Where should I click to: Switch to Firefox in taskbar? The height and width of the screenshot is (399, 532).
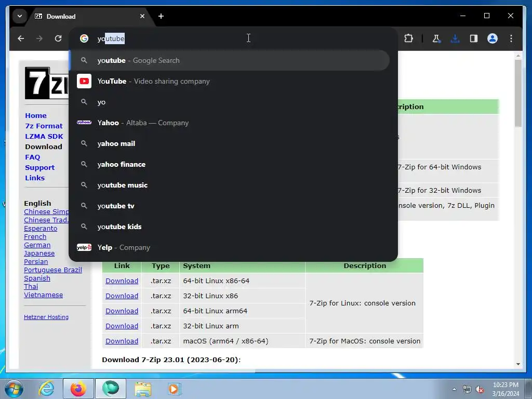(78, 389)
